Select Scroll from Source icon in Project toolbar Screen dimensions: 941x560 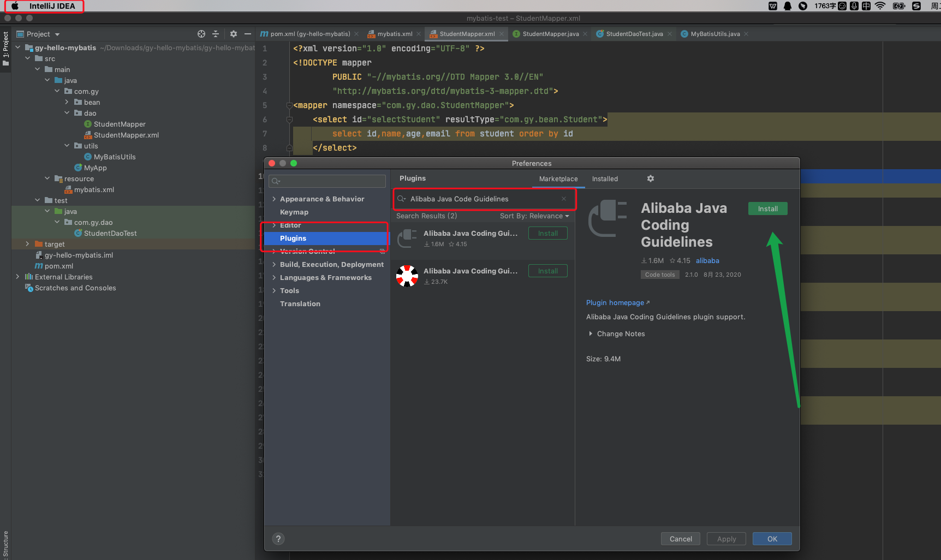(x=201, y=34)
